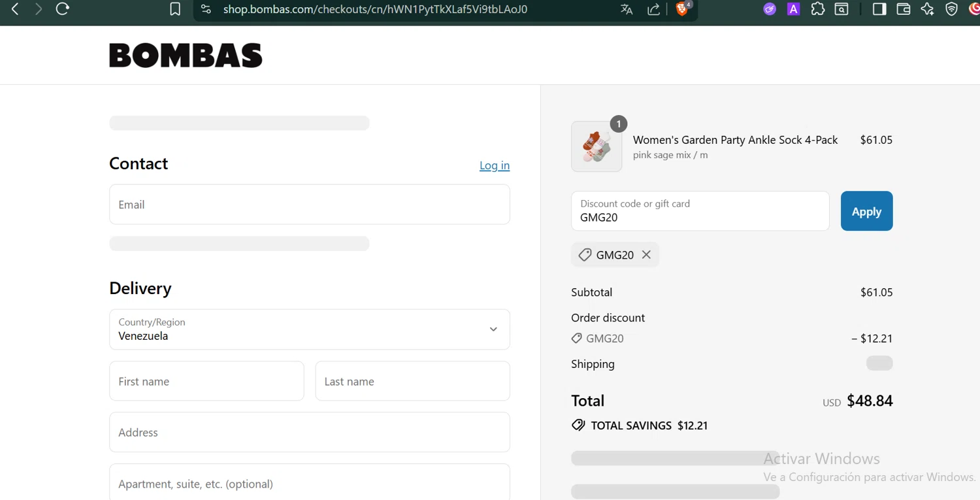Click 'TOTAL SAVINGS $12.21' text
980x500 pixels.
coord(649,425)
